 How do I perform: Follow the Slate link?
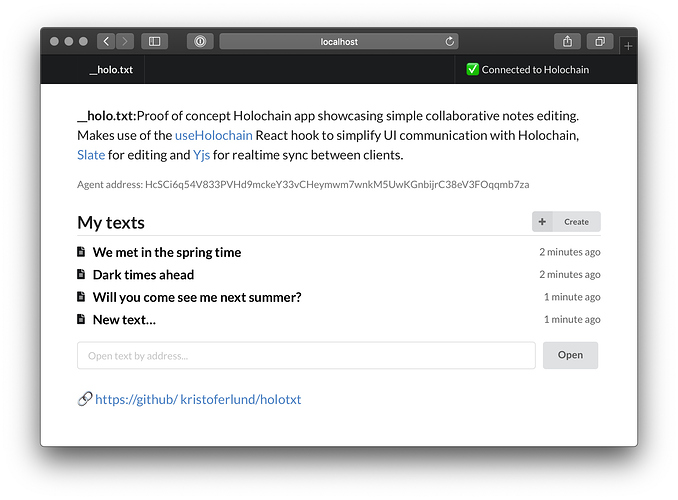pos(91,155)
